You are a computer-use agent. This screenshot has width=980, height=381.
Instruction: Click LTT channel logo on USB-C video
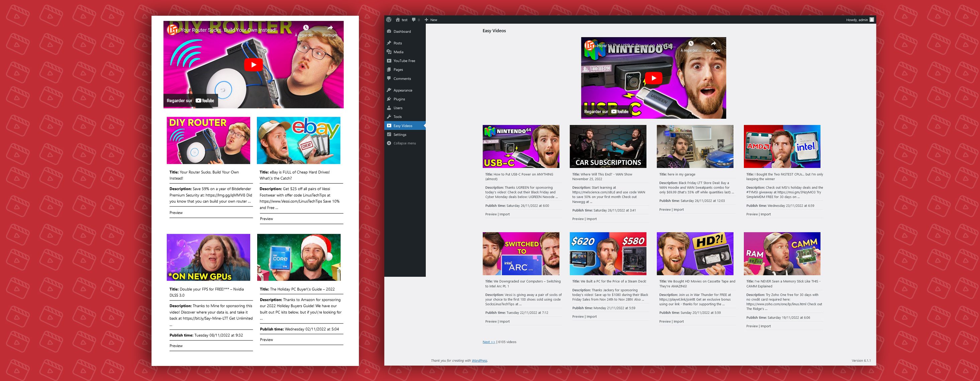(x=589, y=46)
